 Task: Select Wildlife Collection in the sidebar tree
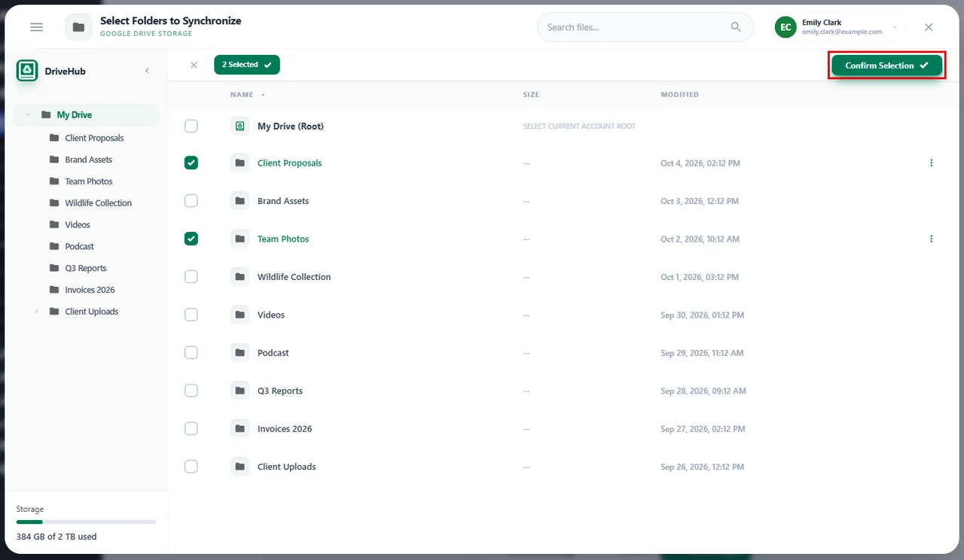(98, 203)
